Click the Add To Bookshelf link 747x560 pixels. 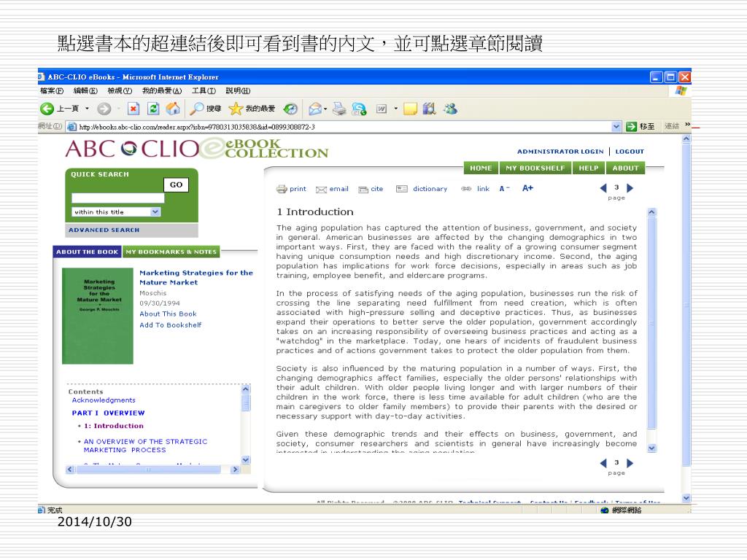[170, 324]
